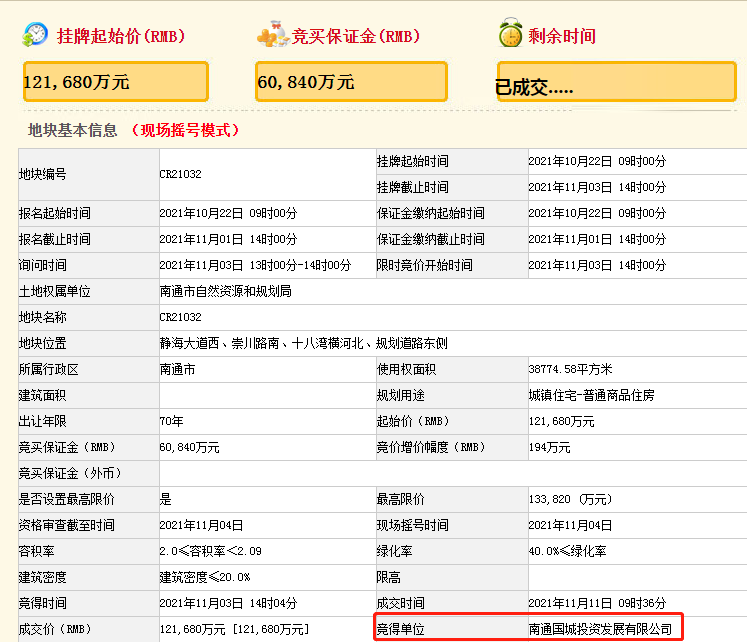Click the alarm clock icon beside 剩余时间
The image size is (747, 642).
coord(511,32)
